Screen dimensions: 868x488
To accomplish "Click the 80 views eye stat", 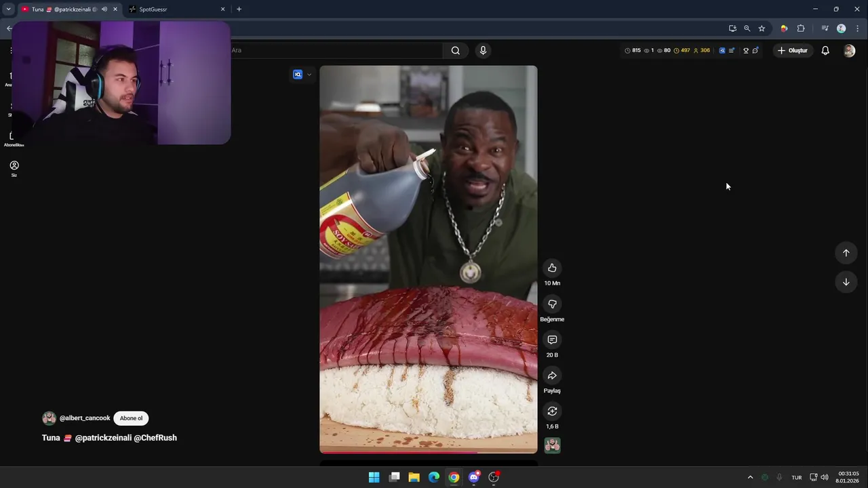I will (x=664, y=51).
